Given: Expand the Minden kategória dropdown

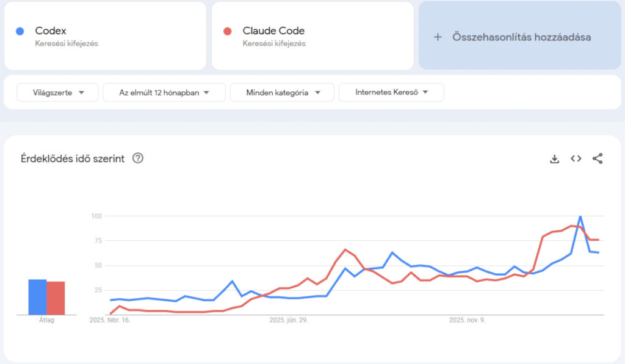Looking at the screenshot, I should (282, 93).
